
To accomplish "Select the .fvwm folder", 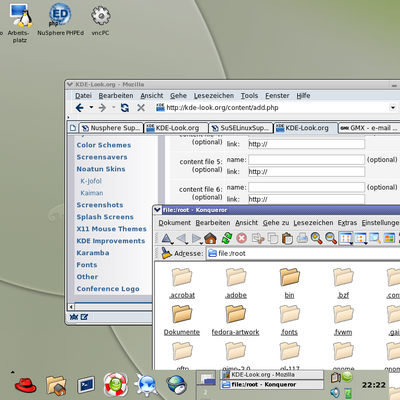I will coord(343,320).
